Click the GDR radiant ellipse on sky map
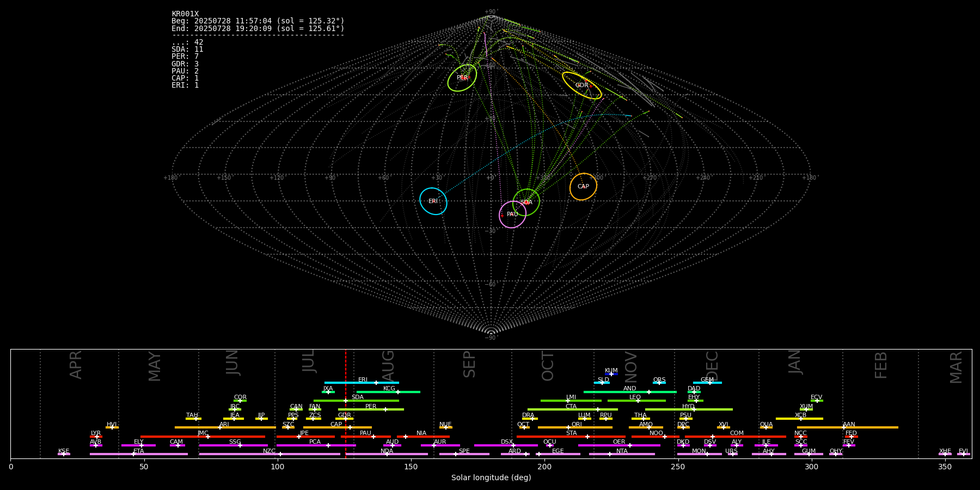This screenshot has height=490, width=980. point(582,85)
